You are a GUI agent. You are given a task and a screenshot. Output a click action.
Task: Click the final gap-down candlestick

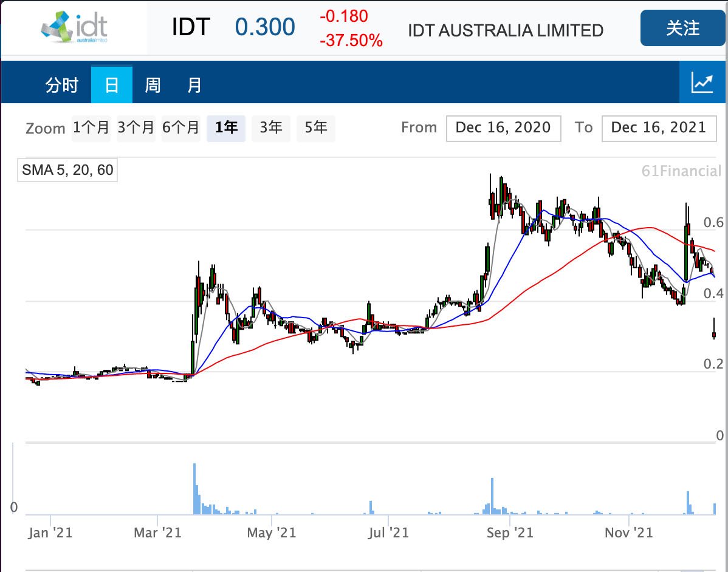point(713,329)
